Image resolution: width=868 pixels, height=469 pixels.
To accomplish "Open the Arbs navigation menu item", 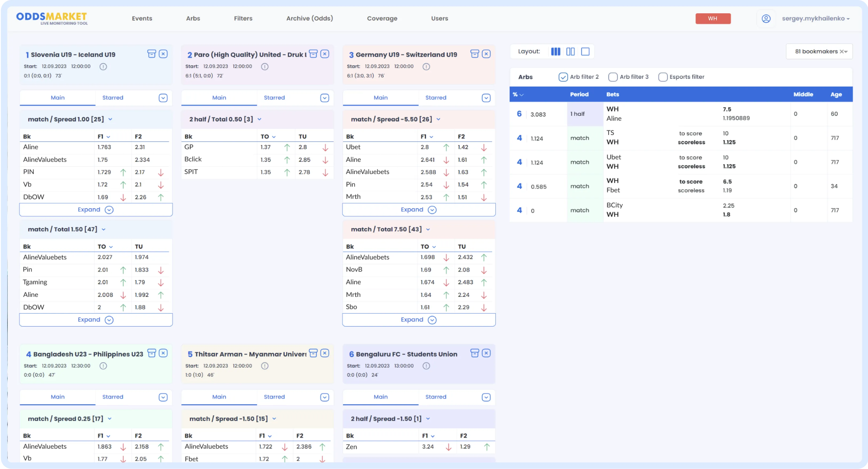I will pos(193,18).
